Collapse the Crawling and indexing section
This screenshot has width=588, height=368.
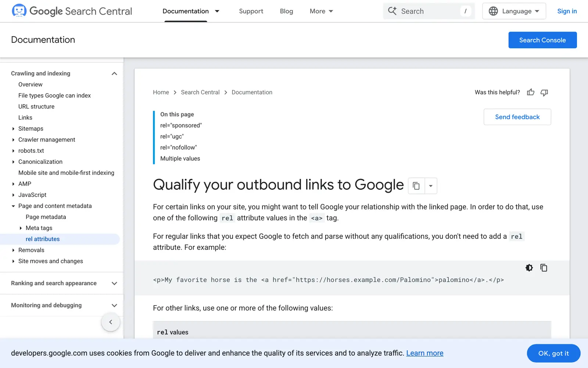114,74
